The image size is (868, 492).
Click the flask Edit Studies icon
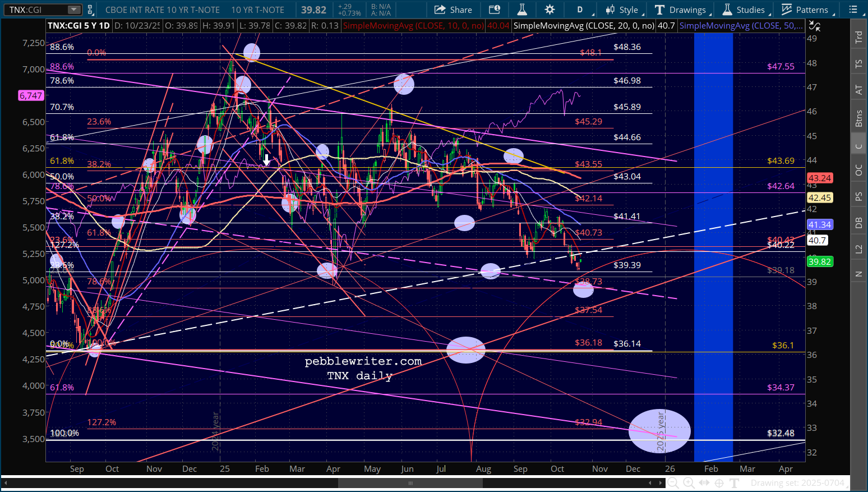521,10
